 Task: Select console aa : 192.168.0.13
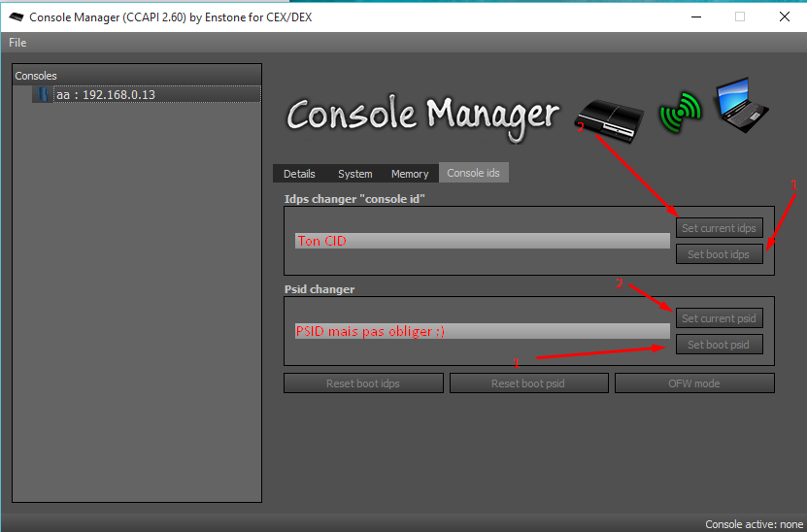coord(157,95)
